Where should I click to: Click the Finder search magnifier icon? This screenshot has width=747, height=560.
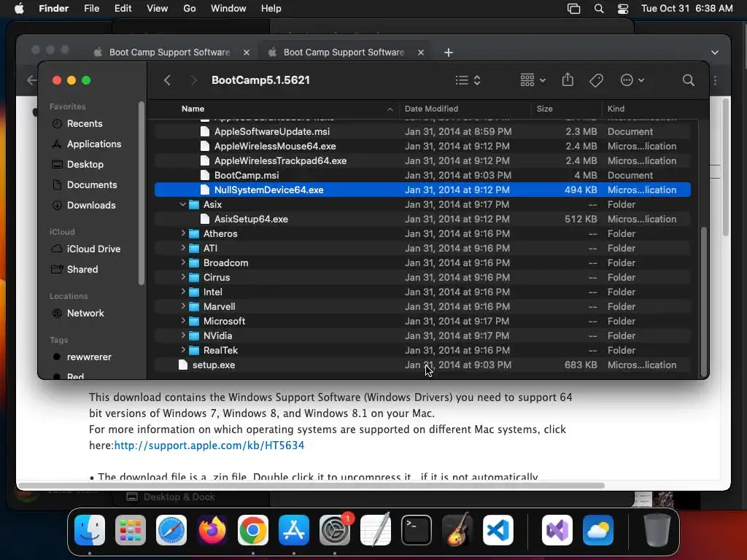click(688, 80)
